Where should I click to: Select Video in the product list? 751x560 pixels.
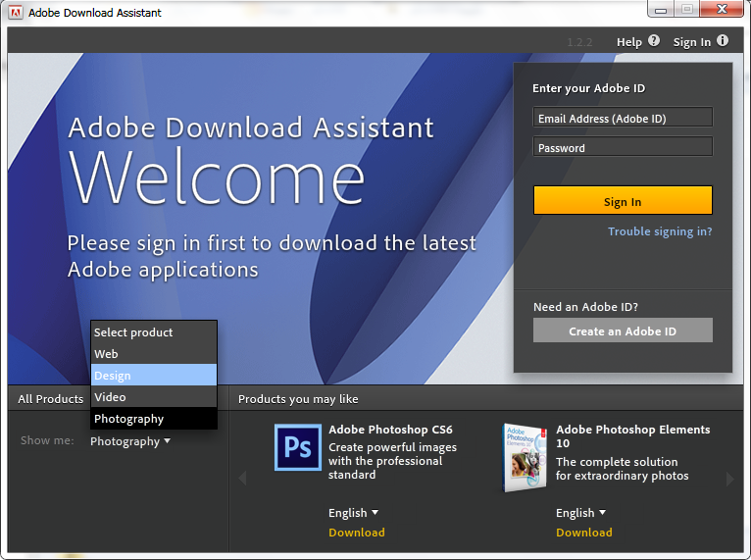(x=154, y=396)
